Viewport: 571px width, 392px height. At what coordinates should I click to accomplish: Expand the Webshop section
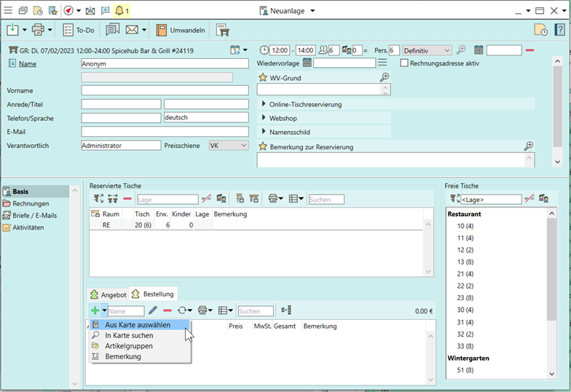[264, 117]
